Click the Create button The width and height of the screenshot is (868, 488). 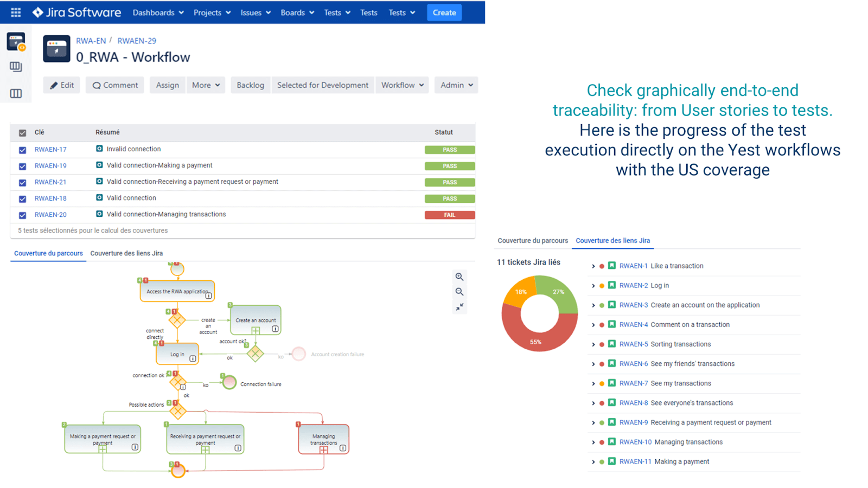pos(444,12)
